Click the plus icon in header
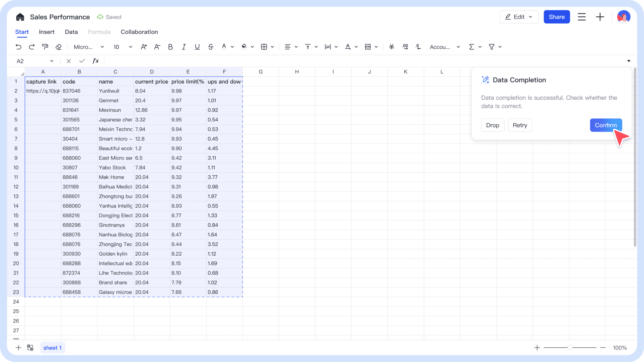The image size is (644, 362). pos(600,17)
